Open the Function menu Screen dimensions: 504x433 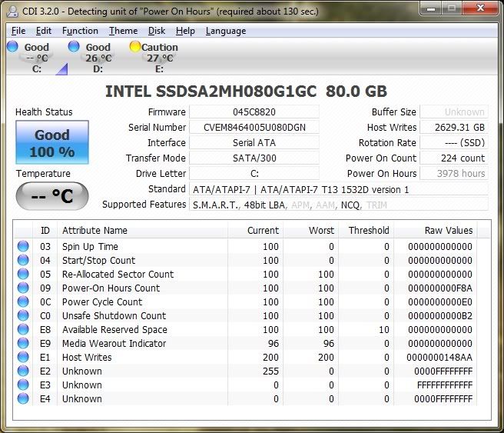[x=80, y=31]
